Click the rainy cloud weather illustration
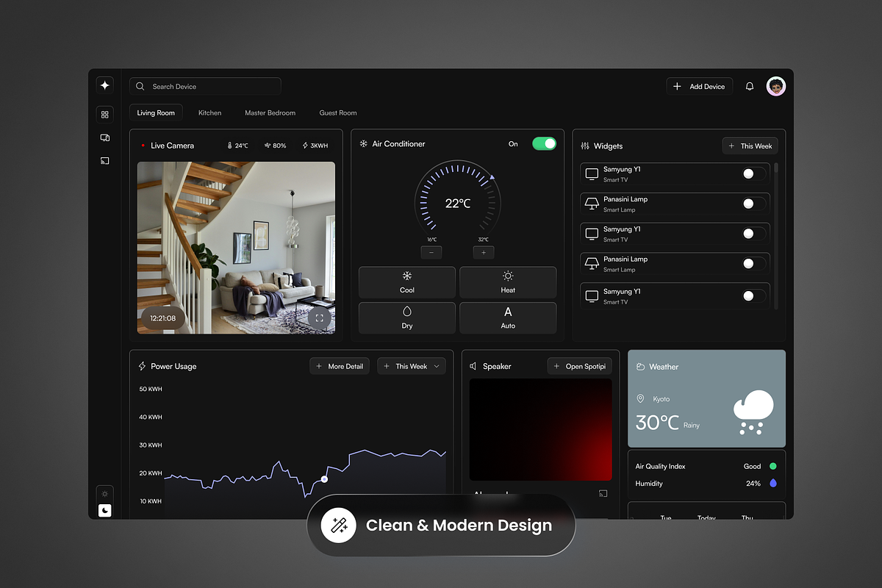This screenshot has width=882, height=588. click(x=753, y=412)
